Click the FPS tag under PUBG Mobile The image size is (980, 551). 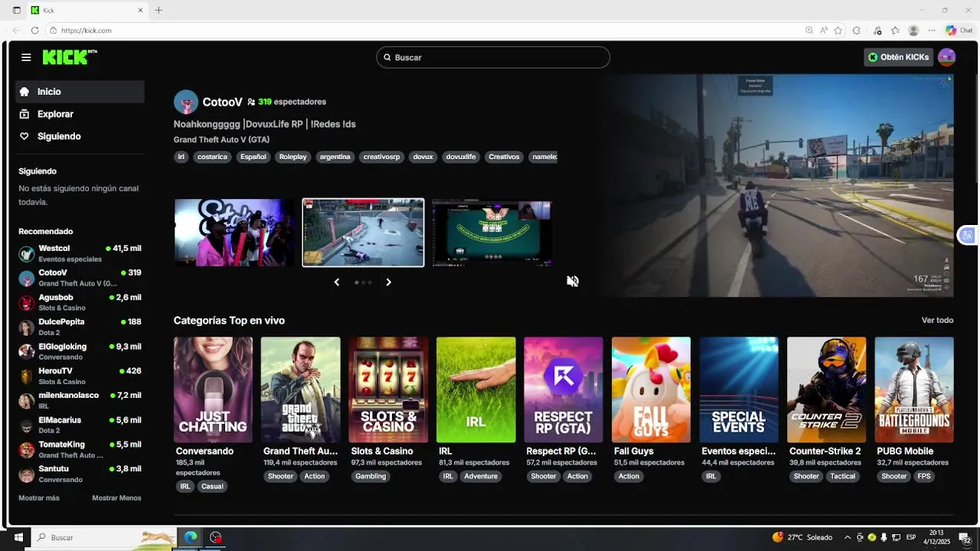pos(924,476)
